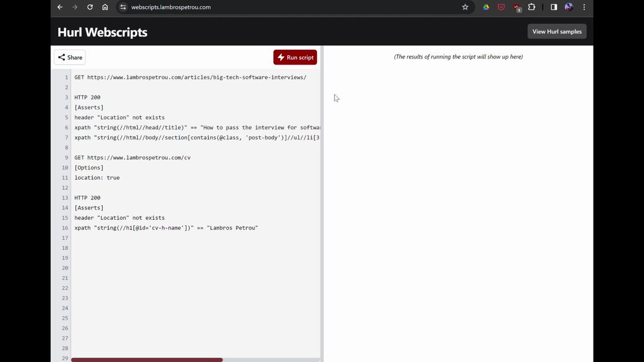The height and width of the screenshot is (362, 644).
Task: Open Pocket extension
Action: 501,7
